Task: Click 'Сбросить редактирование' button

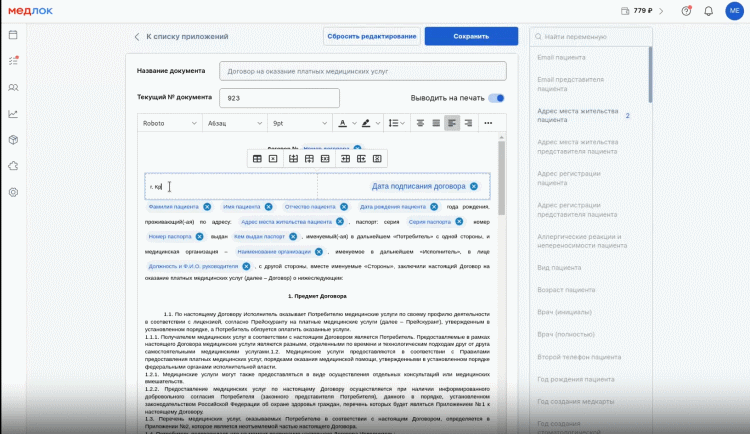Action: tap(372, 36)
